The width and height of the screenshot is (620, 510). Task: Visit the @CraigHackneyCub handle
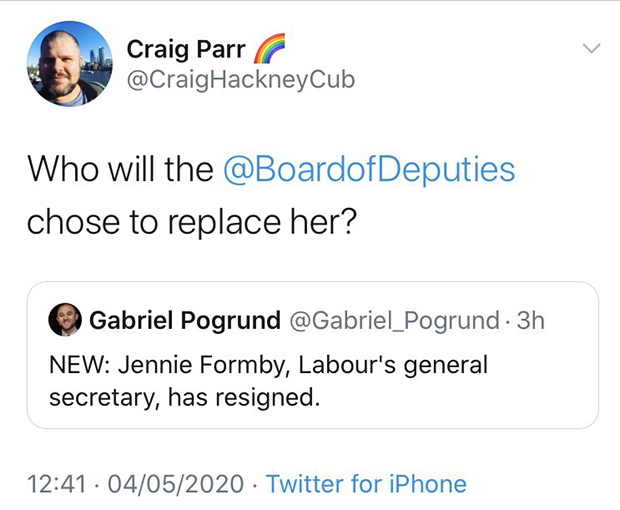[240, 80]
